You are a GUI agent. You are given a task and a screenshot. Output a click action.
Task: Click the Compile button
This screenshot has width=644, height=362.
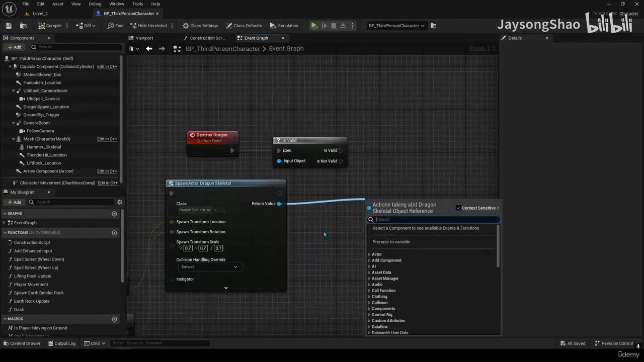click(x=50, y=26)
